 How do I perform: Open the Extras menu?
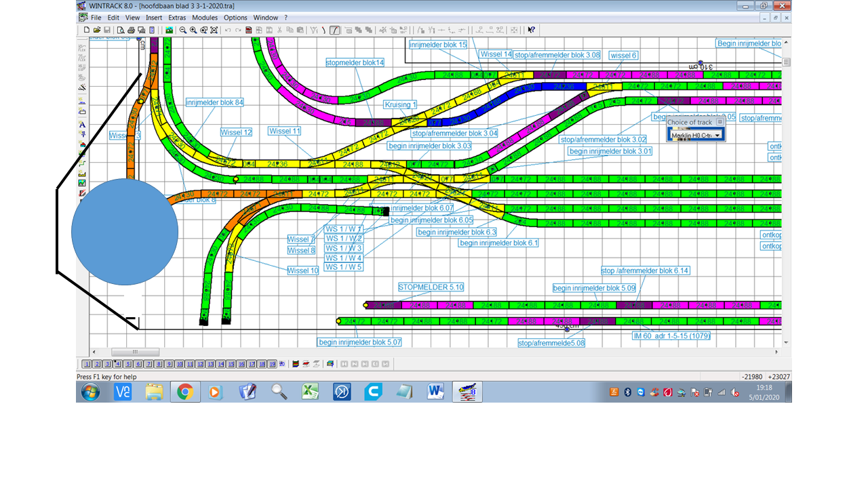click(177, 18)
